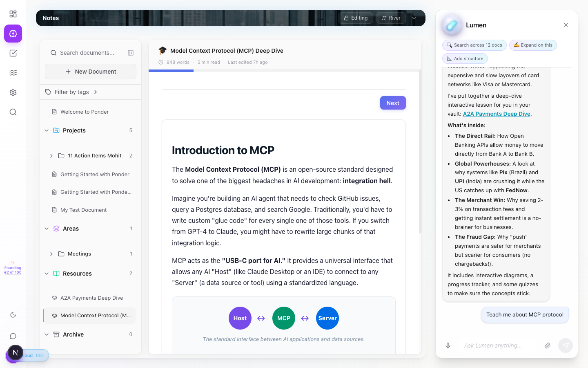The width and height of the screenshot is (588, 368).
Task: Toggle the River view button
Action: click(391, 18)
